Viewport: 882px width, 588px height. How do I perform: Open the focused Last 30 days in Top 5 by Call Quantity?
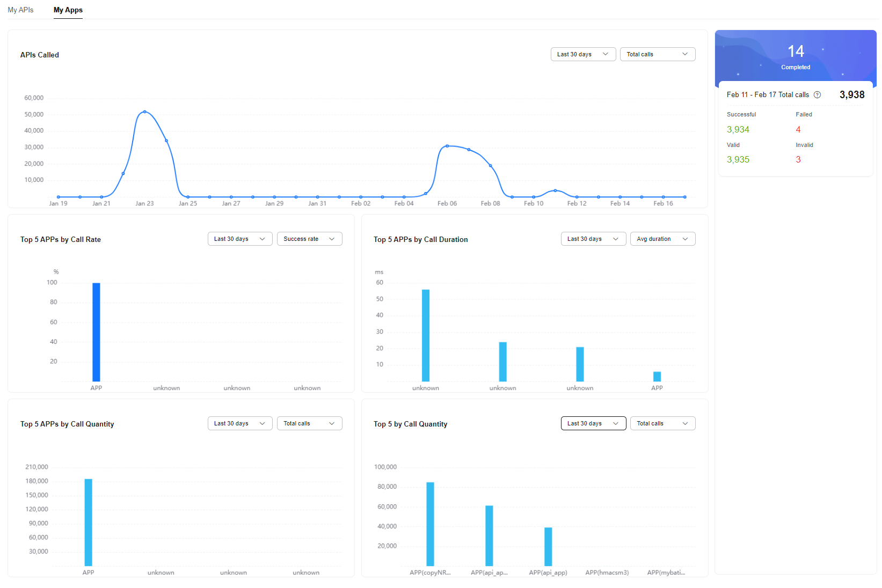click(593, 423)
